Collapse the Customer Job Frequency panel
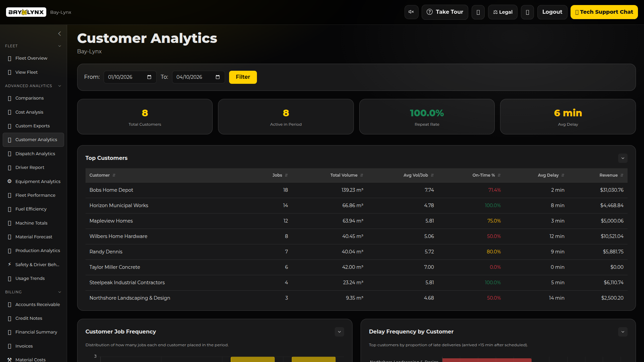Viewport: 644px width, 362px height. tap(339, 331)
